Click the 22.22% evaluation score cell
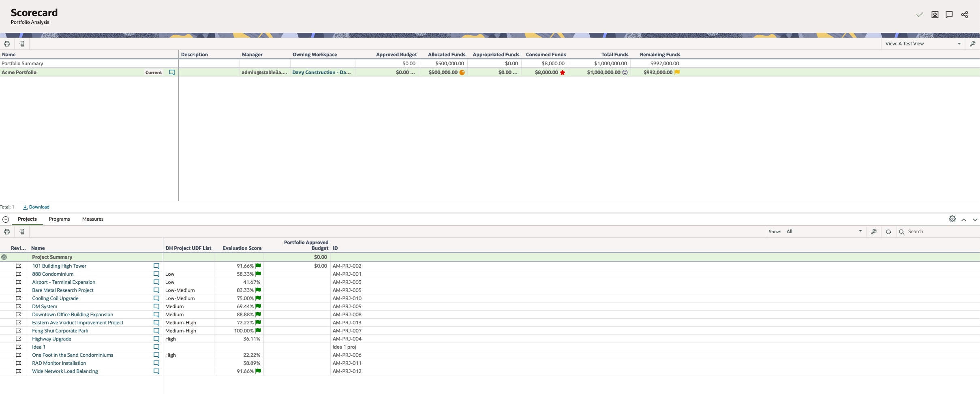 252,355
